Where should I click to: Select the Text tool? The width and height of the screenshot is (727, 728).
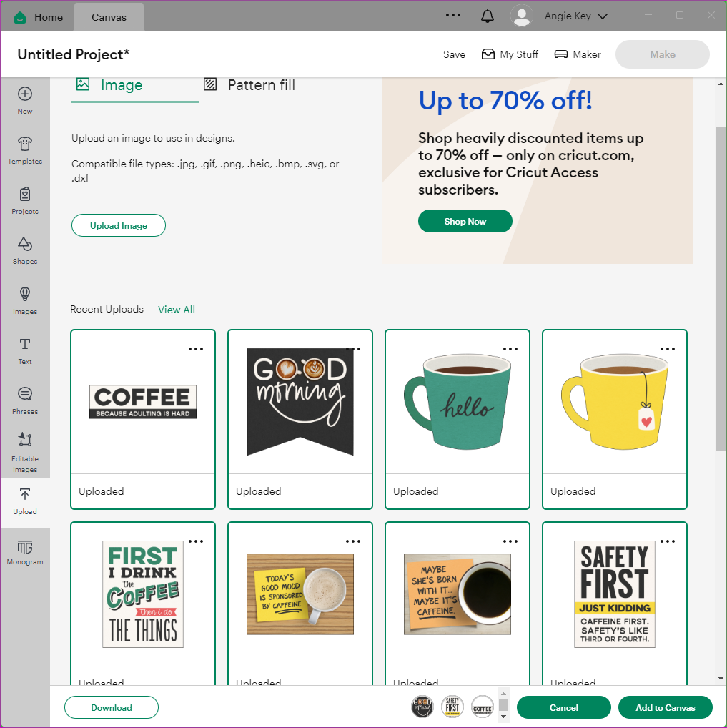25,350
